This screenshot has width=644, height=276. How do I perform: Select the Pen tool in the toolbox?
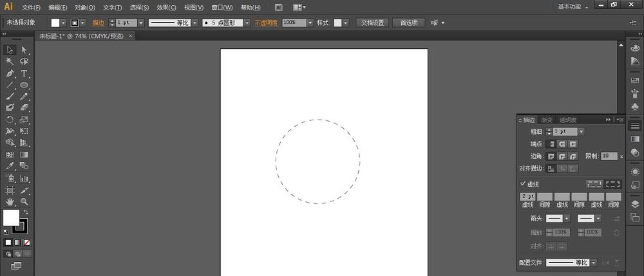click(10, 73)
